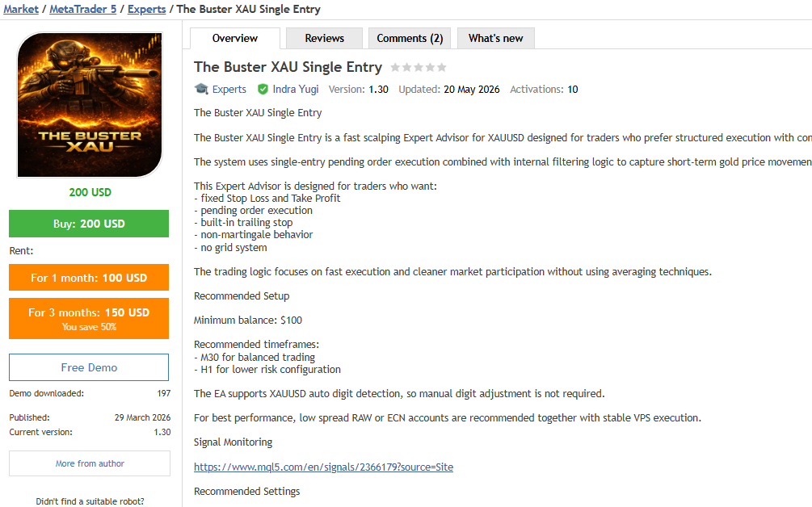Switch to the Reviews tab
Viewport: 812px width, 507px height.
pyautogui.click(x=324, y=38)
